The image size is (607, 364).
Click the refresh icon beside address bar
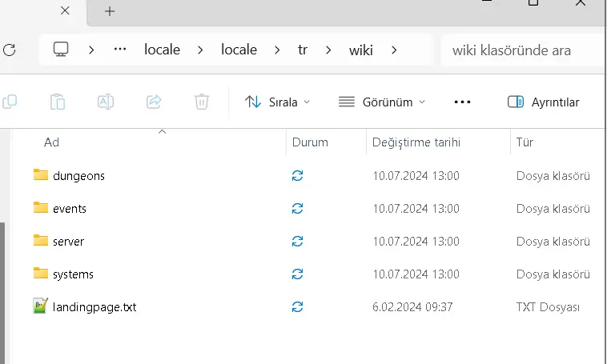9,50
